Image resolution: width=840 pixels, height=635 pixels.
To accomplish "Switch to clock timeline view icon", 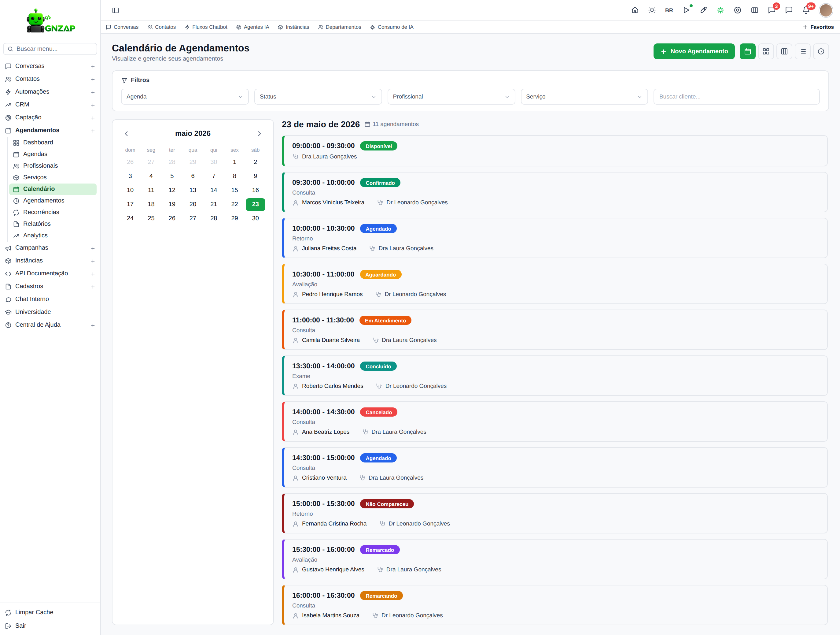I will click(x=821, y=51).
